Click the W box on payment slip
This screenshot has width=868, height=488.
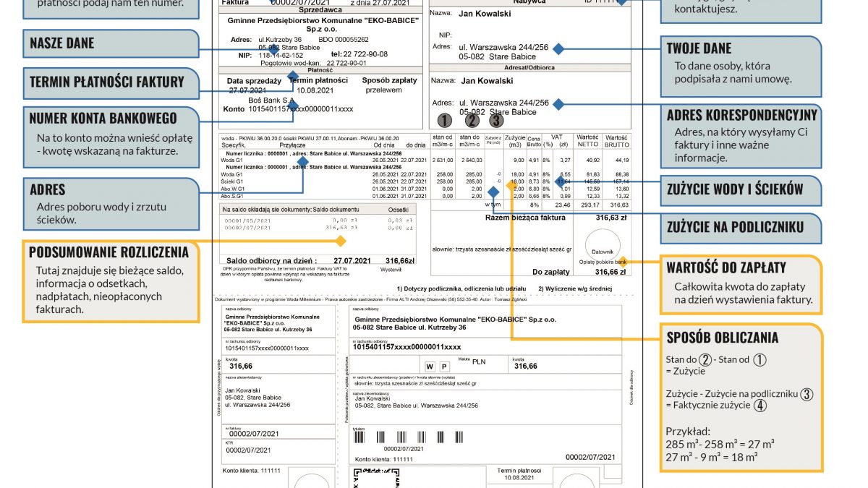(430, 366)
